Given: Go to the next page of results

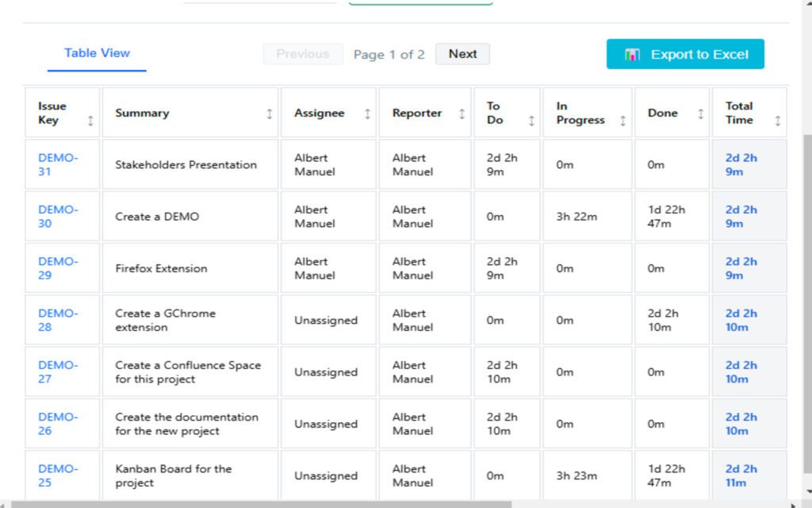Looking at the screenshot, I should pyautogui.click(x=462, y=53).
